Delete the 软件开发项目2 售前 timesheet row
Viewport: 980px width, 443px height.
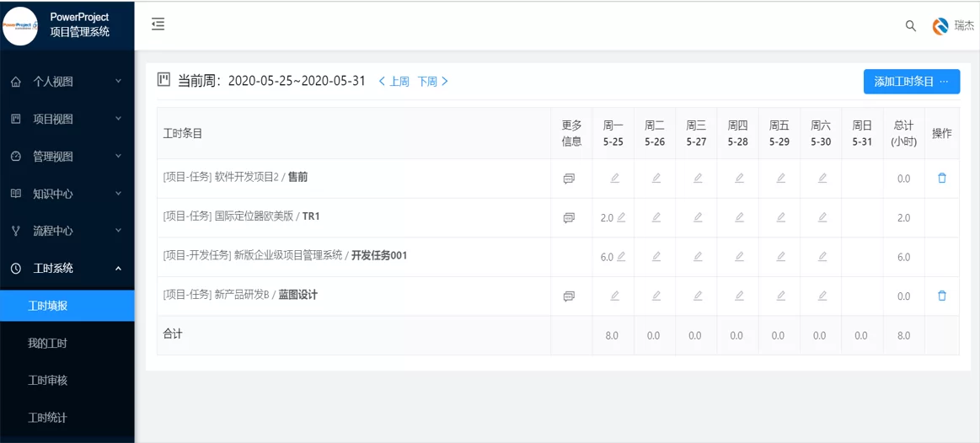tap(941, 179)
